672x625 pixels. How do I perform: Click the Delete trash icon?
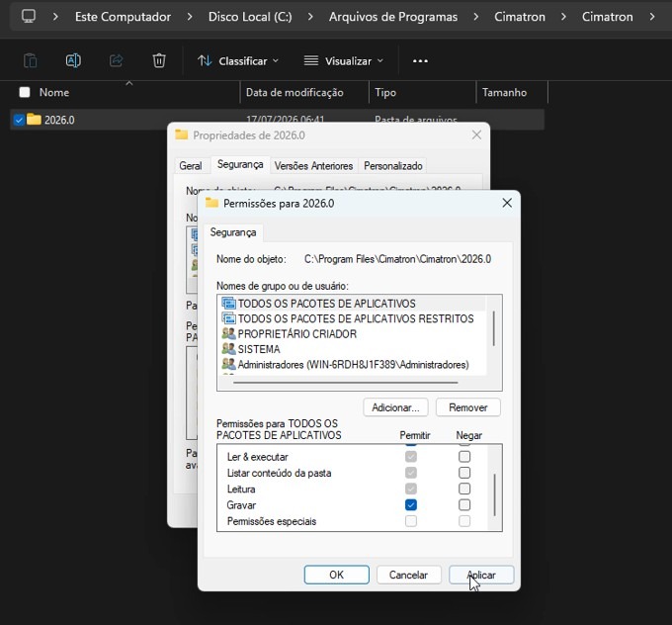coord(159,60)
